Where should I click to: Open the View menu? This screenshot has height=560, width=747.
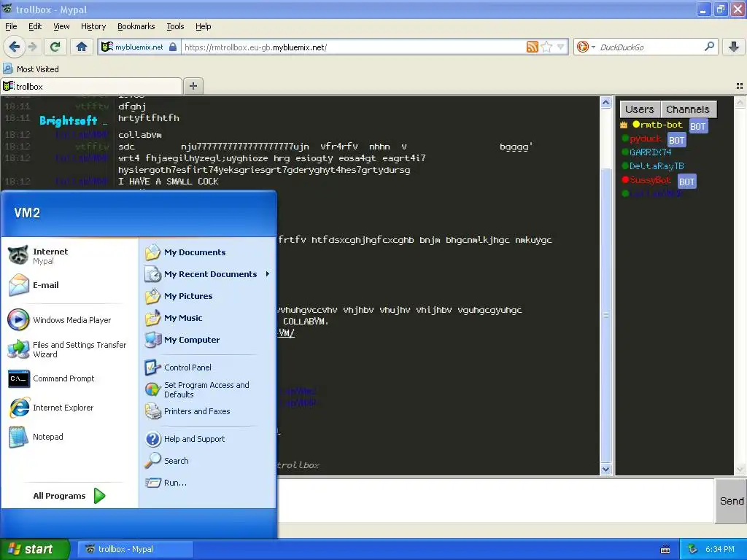point(61,26)
